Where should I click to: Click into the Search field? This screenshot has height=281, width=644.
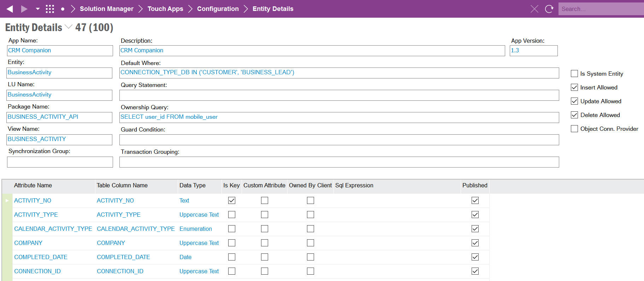click(601, 9)
